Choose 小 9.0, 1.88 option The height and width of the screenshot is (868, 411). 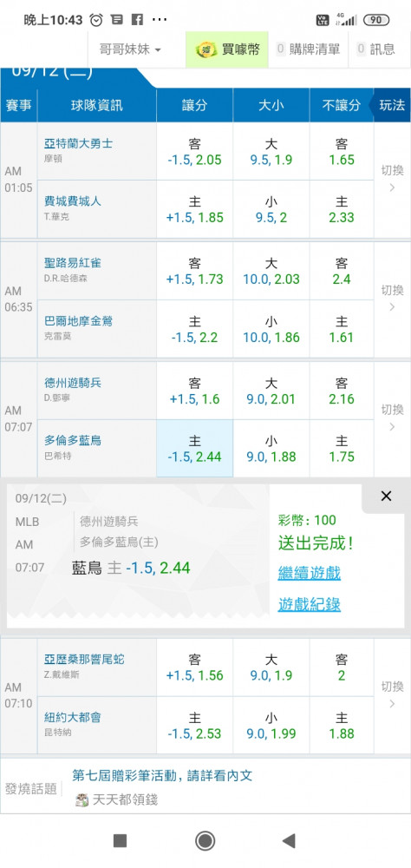(271, 449)
